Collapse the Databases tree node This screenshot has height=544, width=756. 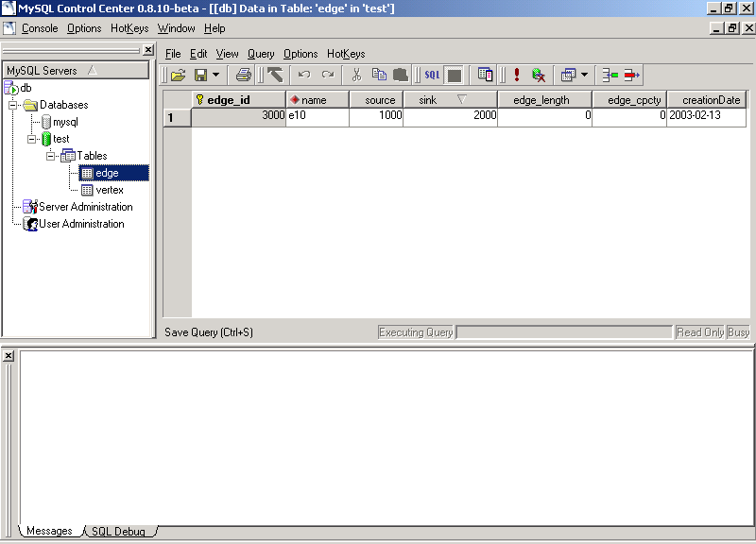point(13,105)
